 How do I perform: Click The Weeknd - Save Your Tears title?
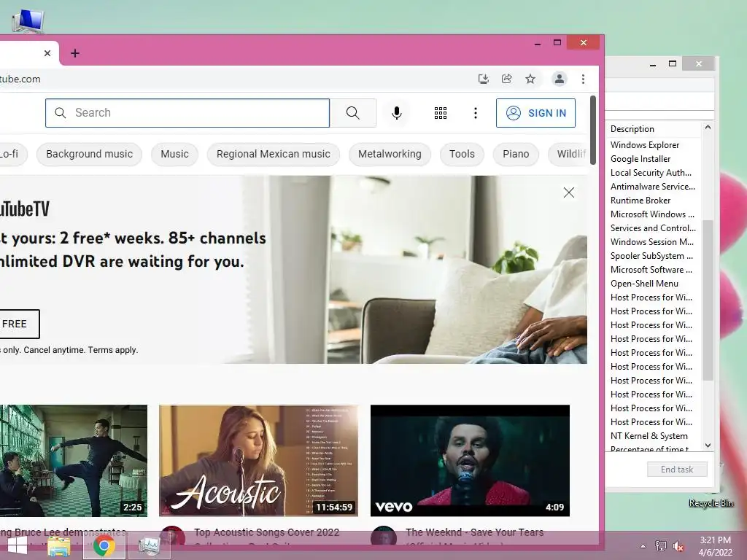(x=474, y=532)
